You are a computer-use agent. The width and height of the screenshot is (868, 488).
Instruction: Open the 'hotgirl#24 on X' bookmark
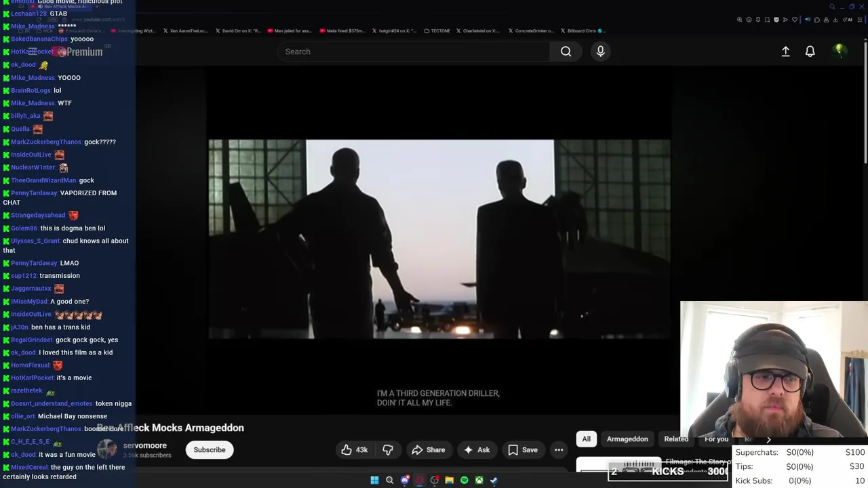click(x=394, y=30)
